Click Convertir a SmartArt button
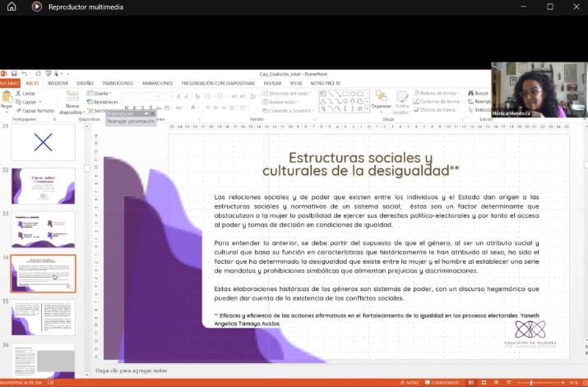 click(x=288, y=111)
